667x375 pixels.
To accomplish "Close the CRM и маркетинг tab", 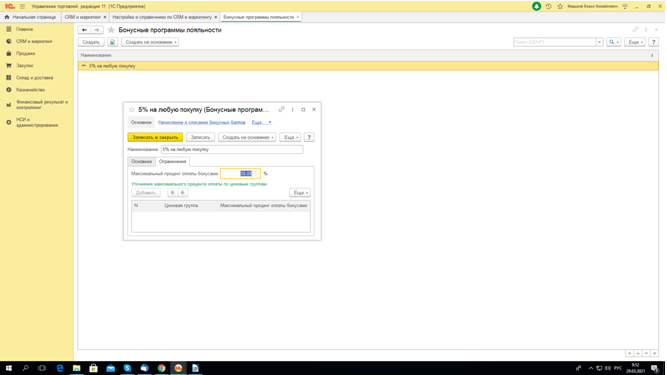I will (105, 17).
